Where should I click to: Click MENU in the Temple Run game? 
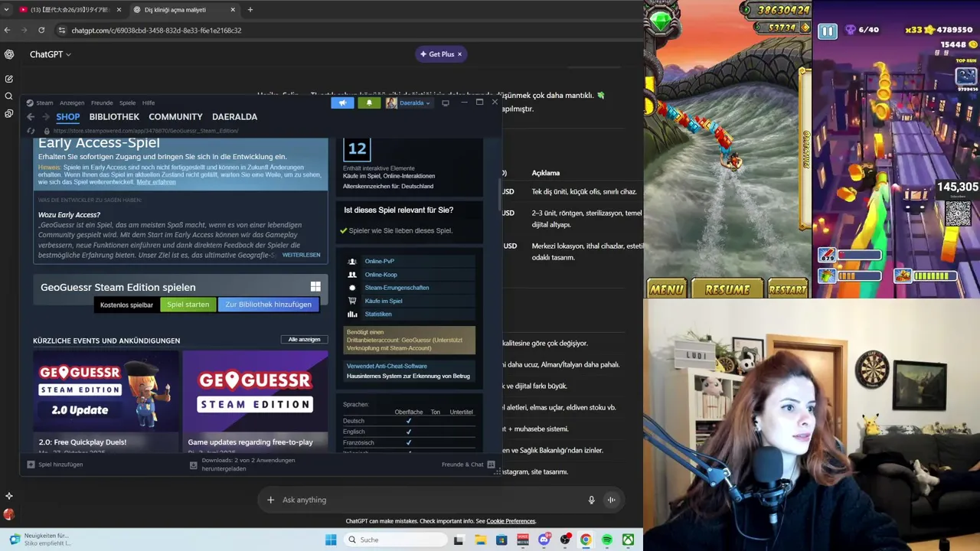click(x=666, y=289)
